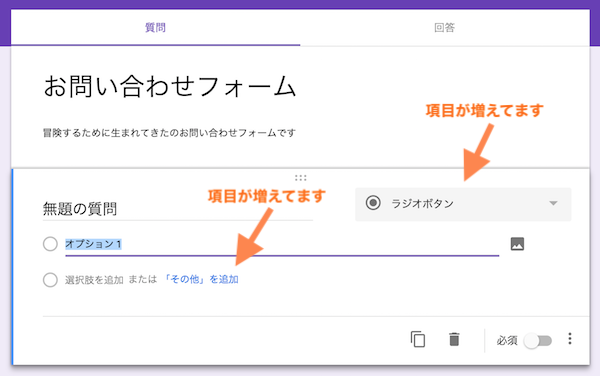Image resolution: width=600 pixels, height=376 pixels.
Task: Add an image to オプション 1
Action: (517, 244)
